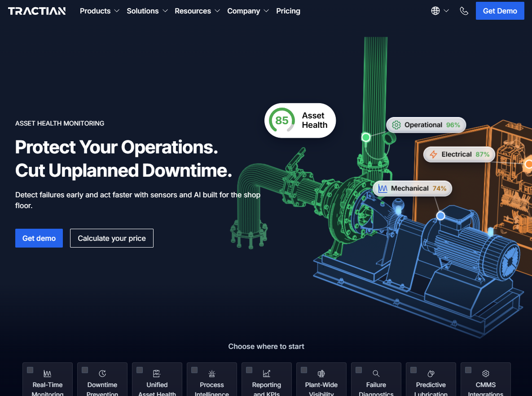Expand the Resources menu chevron
Screen dimensions: 532x396
(217, 11)
